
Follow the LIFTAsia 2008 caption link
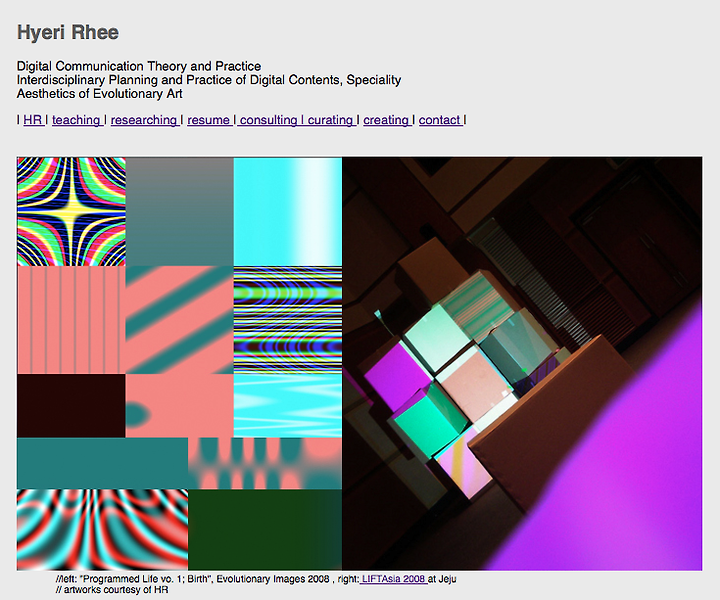394,579
